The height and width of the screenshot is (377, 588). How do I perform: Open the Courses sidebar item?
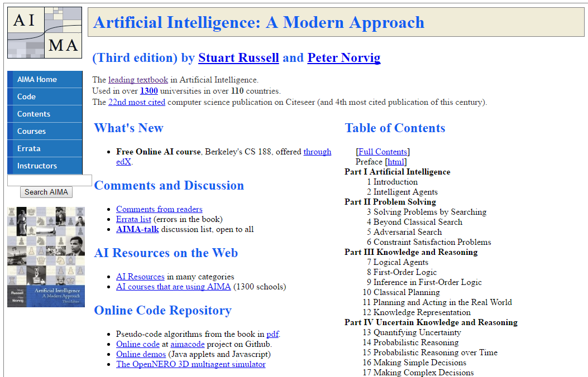[45, 131]
